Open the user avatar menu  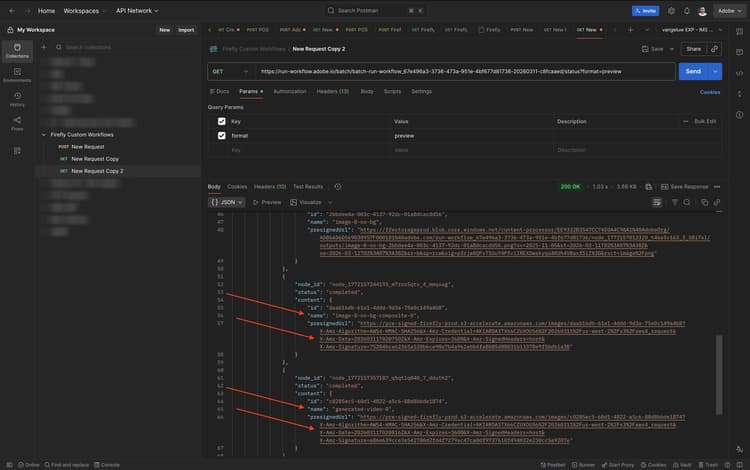coord(702,11)
